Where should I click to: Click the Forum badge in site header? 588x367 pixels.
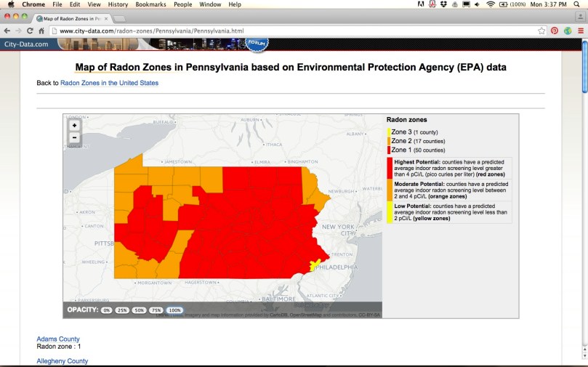[257, 44]
